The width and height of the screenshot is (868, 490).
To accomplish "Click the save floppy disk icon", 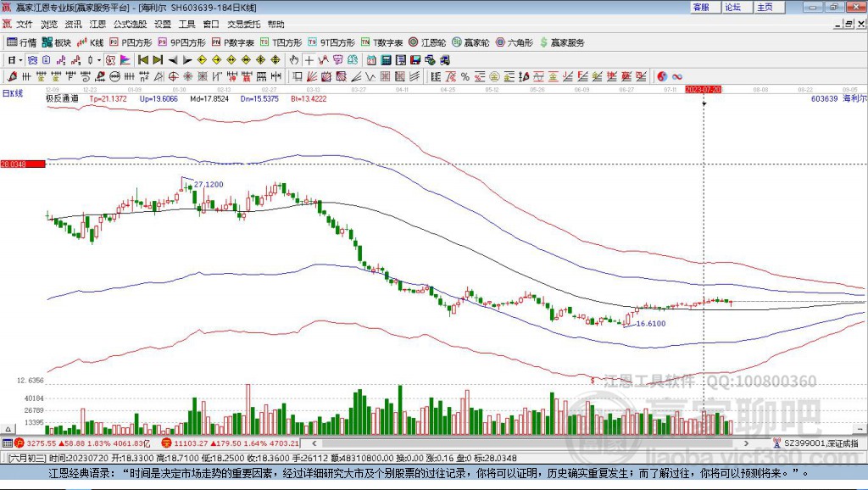I will point(415,60).
